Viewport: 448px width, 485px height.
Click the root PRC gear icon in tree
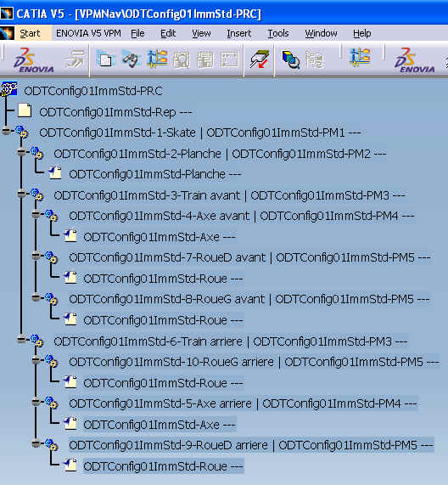click(8, 89)
